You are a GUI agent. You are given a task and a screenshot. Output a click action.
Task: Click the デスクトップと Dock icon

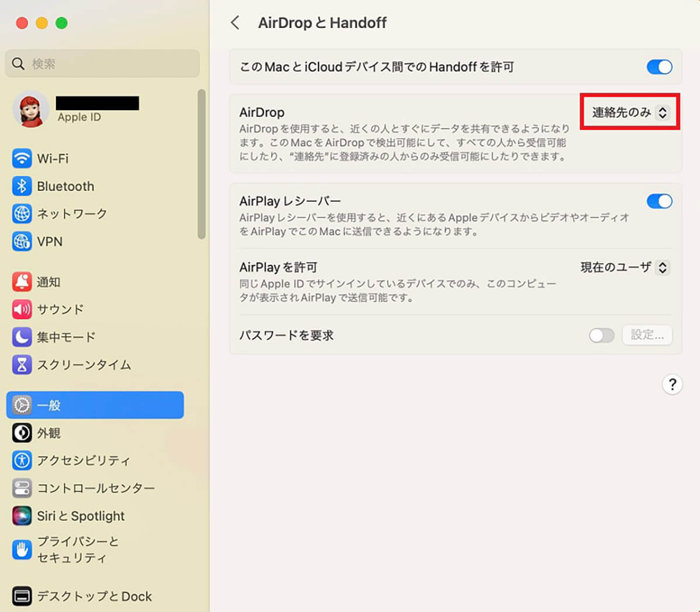(x=22, y=596)
